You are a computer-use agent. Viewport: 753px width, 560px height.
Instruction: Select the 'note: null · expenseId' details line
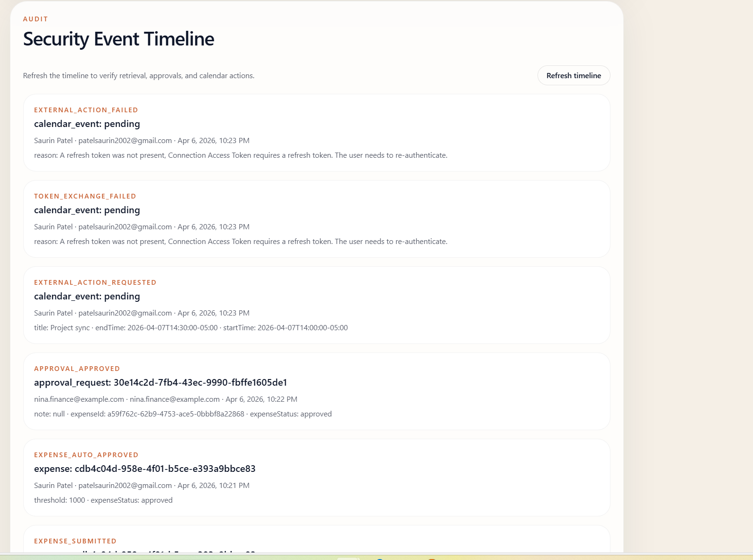[183, 414]
